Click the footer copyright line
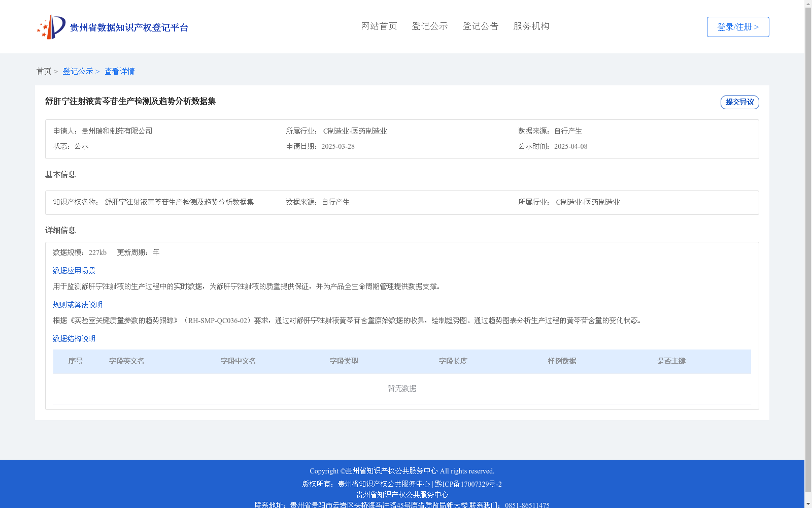812x508 pixels. 402,471
